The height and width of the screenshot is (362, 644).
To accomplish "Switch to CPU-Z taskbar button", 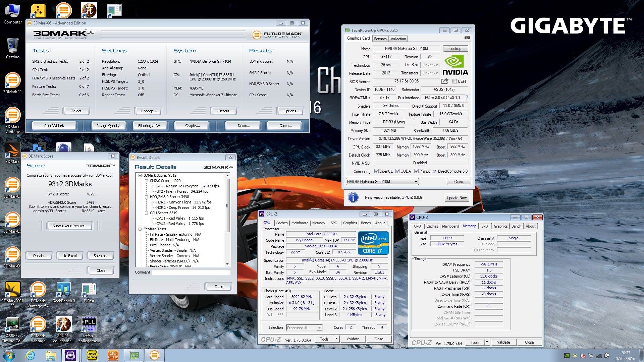I will 70,355.
